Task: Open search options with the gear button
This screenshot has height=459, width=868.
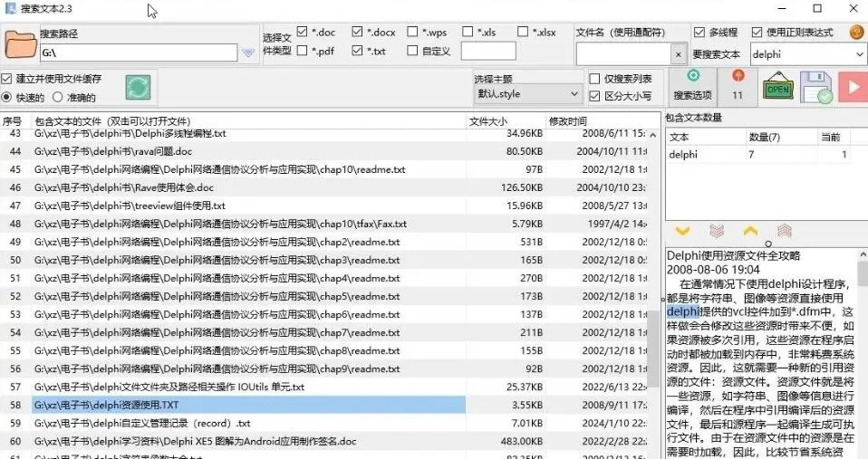Action: (x=692, y=85)
